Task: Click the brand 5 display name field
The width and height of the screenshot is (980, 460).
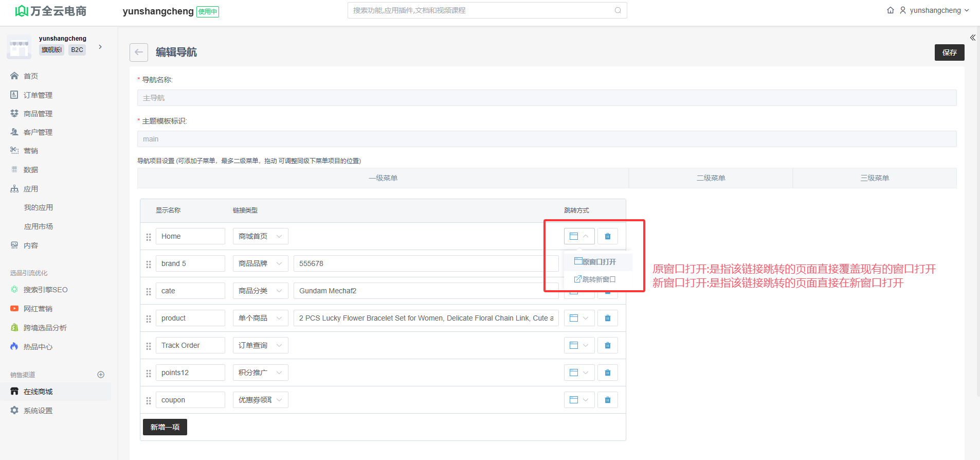Action: (x=190, y=263)
